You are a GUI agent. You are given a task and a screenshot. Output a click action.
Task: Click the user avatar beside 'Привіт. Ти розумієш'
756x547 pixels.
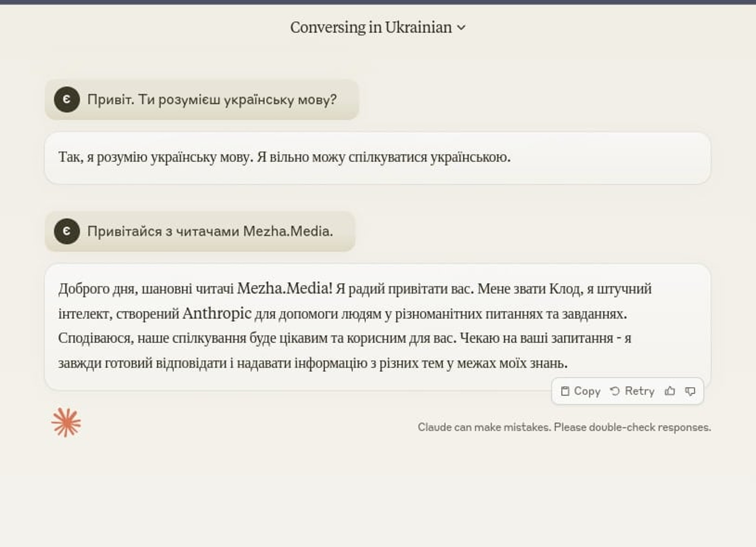[67, 100]
